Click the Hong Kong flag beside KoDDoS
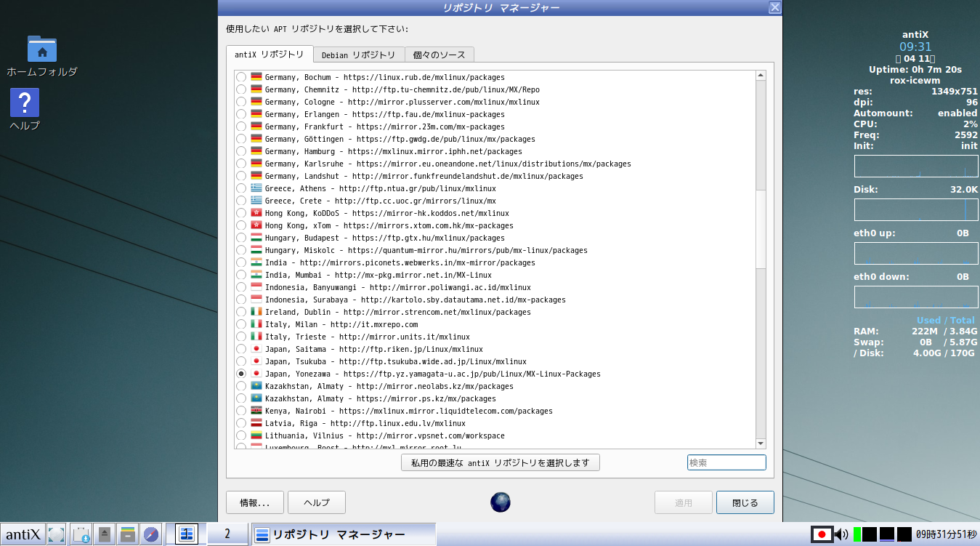The image size is (980, 546). pos(256,213)
